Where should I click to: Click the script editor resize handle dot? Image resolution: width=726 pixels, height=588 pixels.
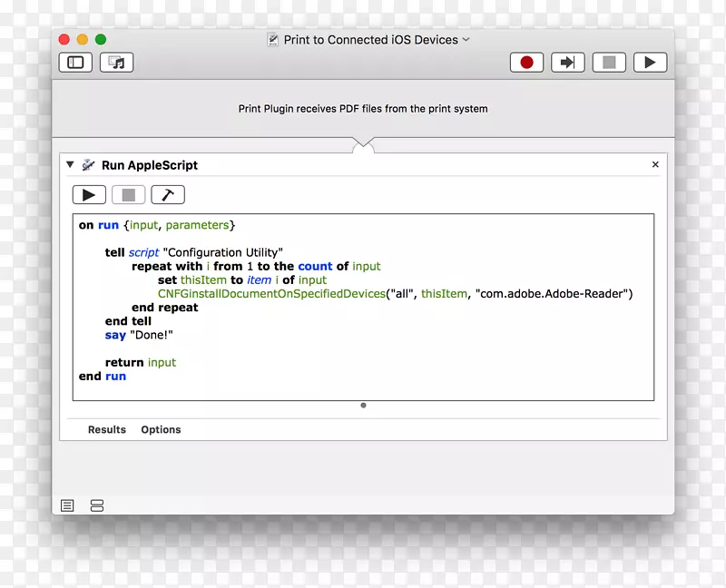[x=363, y=406]
